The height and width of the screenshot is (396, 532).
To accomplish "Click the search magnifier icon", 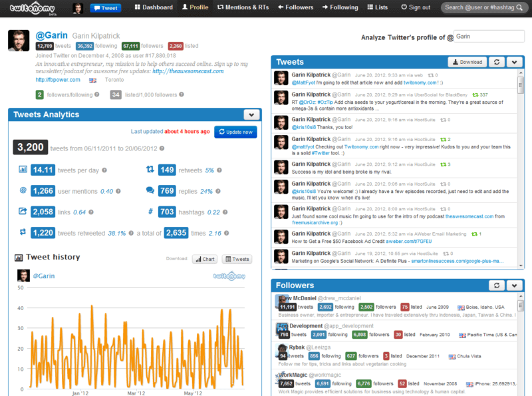I will 519,7.
